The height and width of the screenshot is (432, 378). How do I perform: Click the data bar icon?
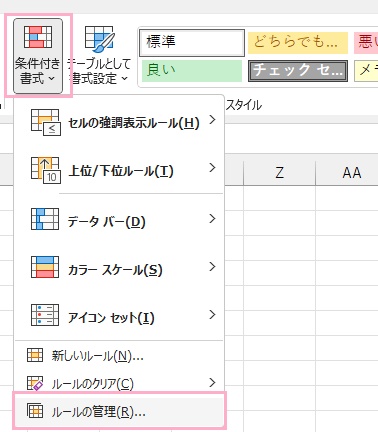coord(45,219)
